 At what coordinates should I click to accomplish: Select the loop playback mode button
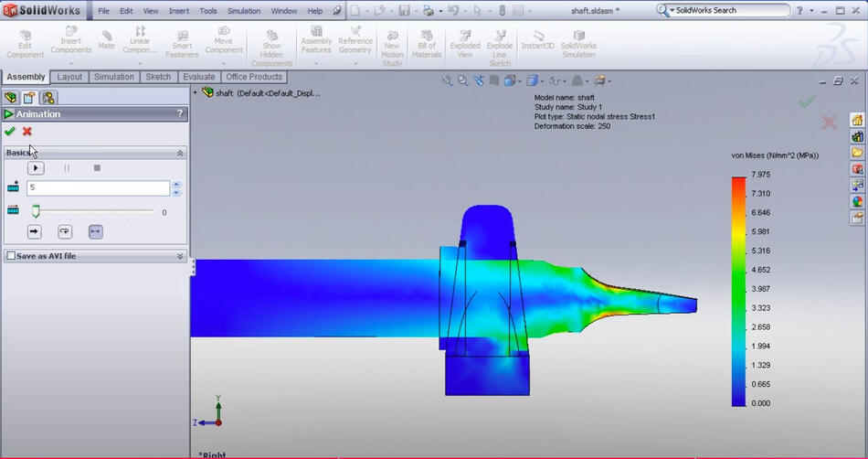tap(65, 231)
